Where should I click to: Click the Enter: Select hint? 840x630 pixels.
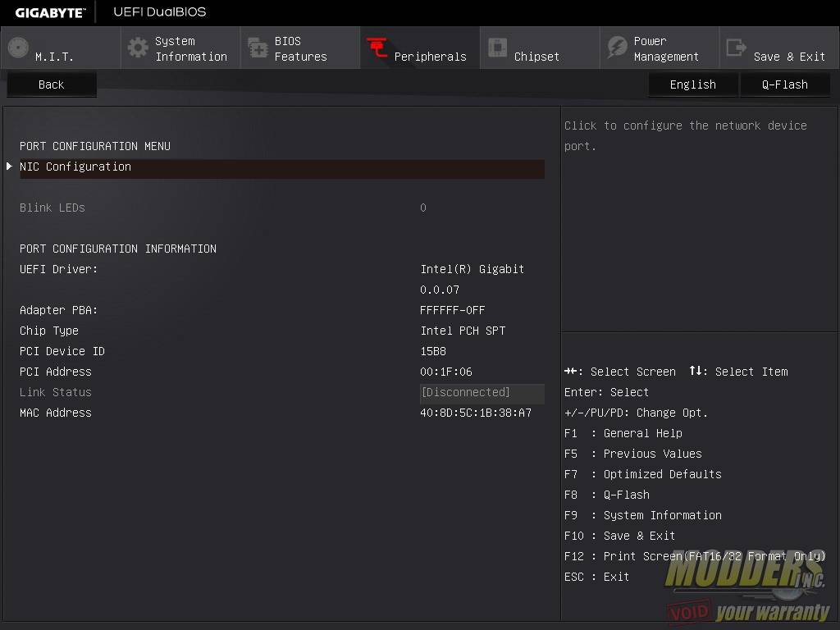click(x=606, y=392)
